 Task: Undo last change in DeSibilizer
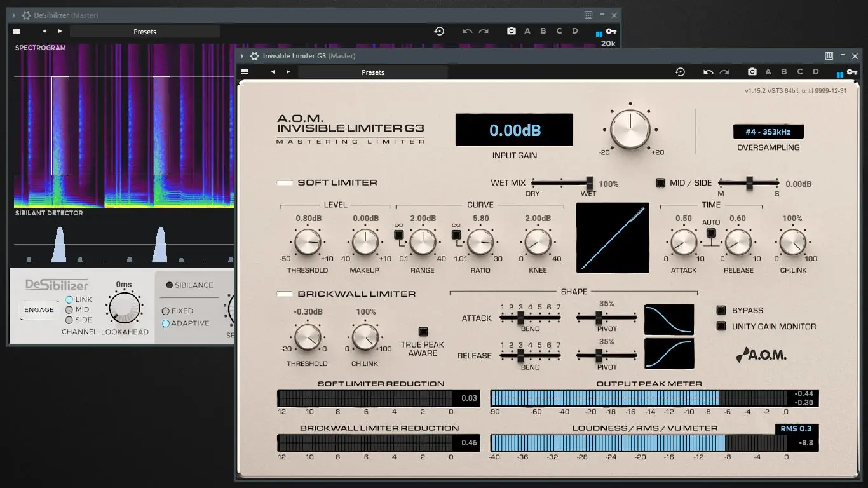click(468, 31)
